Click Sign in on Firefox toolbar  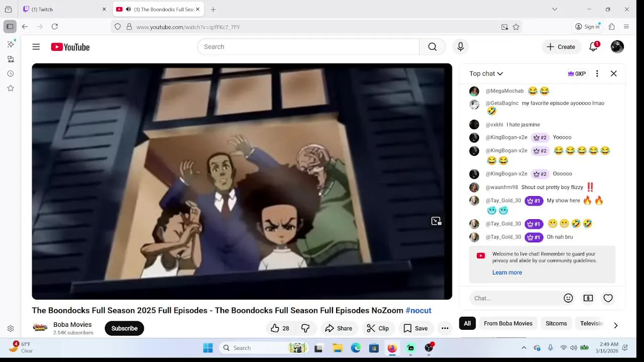click(x=588, y=27)
